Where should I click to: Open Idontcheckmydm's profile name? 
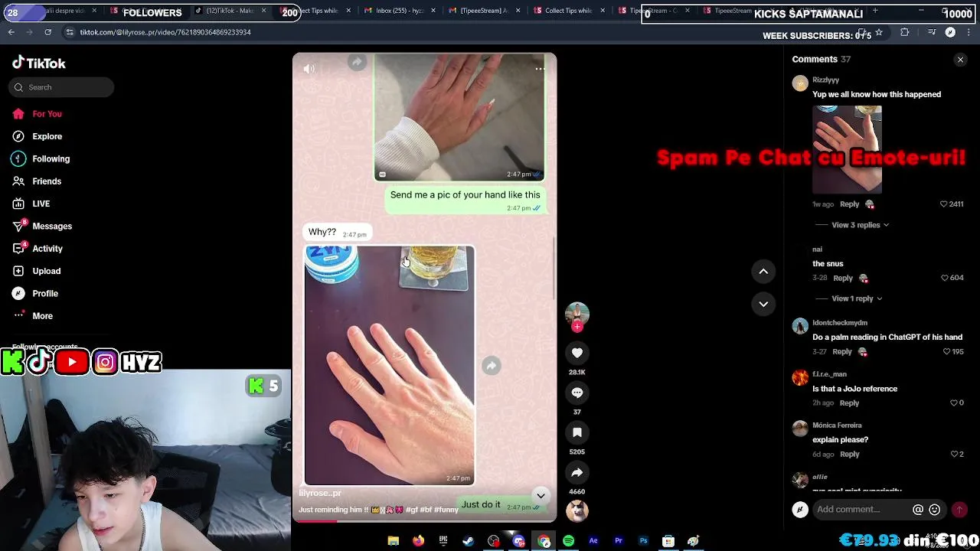840,323
